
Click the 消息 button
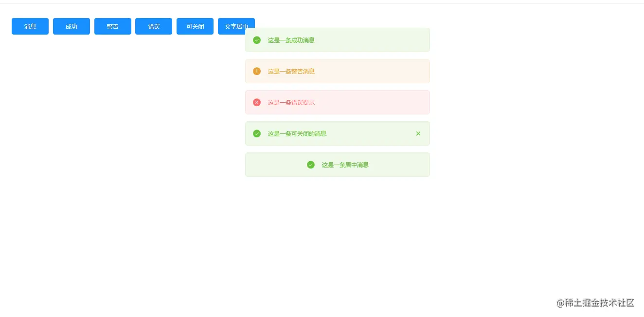30,26
